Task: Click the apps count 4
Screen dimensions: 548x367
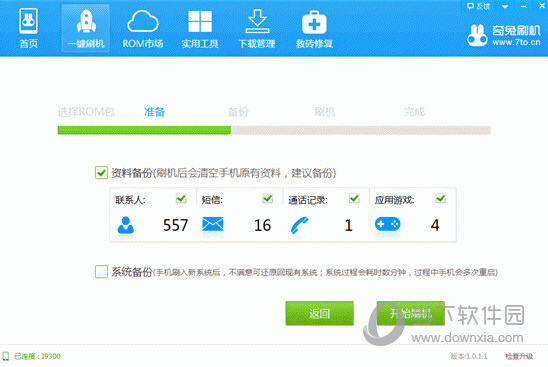Action: click(x=435, y=225)
